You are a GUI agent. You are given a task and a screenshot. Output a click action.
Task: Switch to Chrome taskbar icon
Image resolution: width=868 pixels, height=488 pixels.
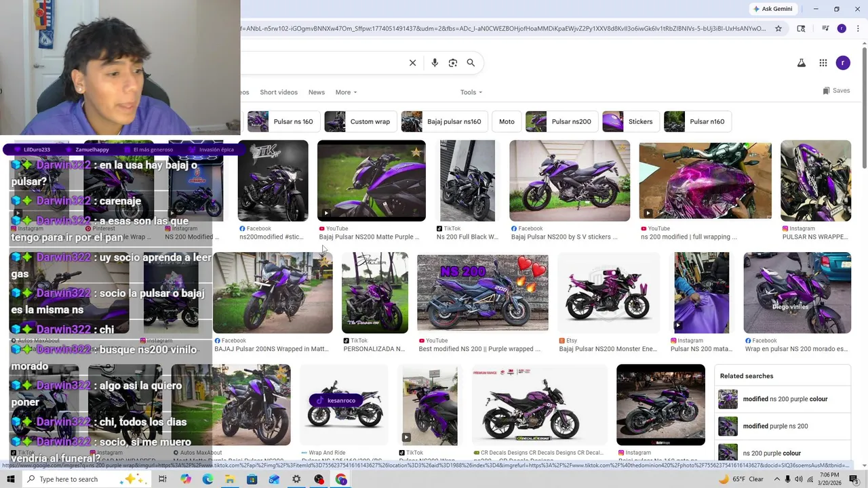pos(341,479)
